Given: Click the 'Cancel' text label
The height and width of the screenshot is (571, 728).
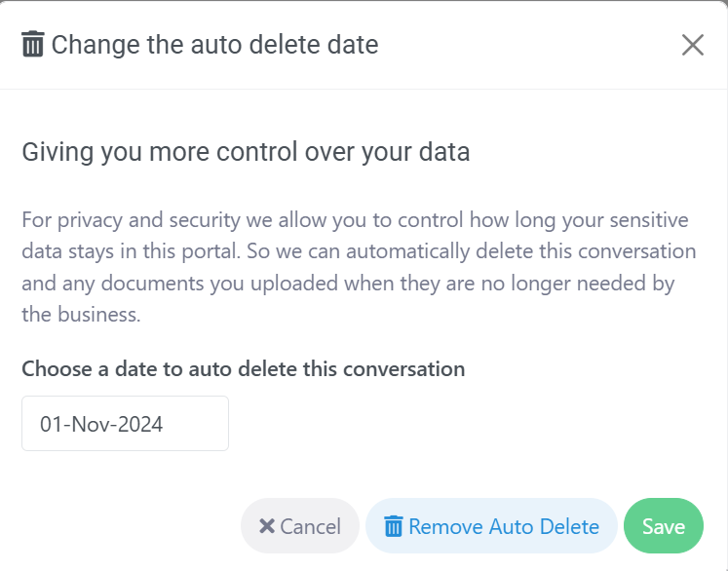Looking at the screenshot, I should [x=310, y=527].
